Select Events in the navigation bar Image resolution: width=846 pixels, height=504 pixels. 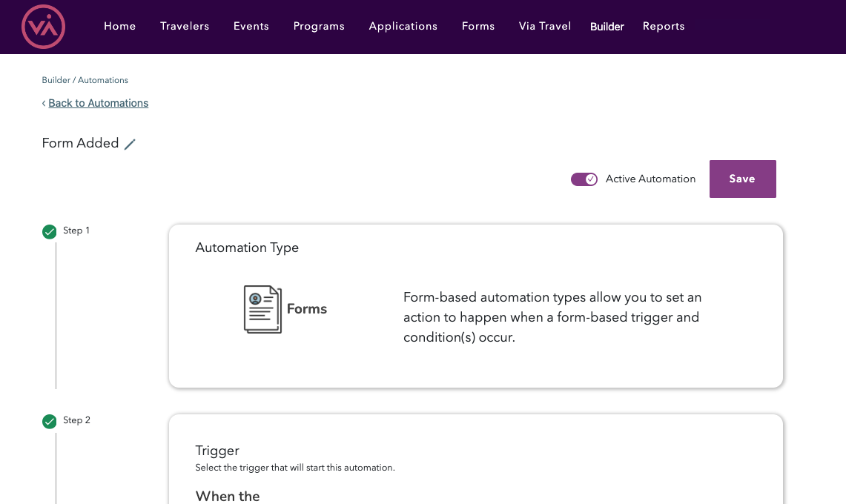click(251, 26)
